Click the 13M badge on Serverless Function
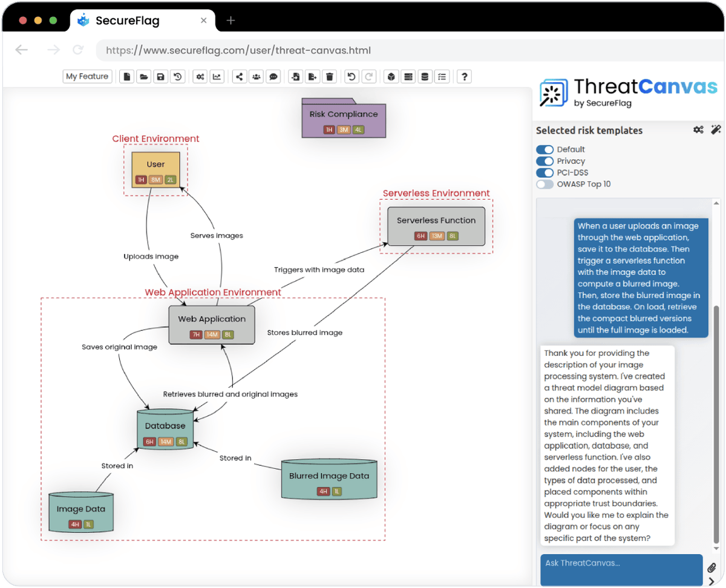 pos(437,236)
